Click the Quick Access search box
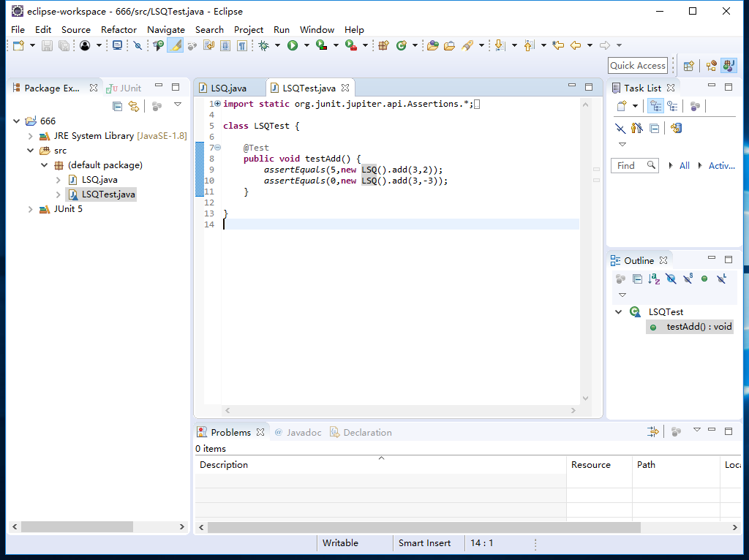This screenshot has height=560, width=749. (638, 66)
